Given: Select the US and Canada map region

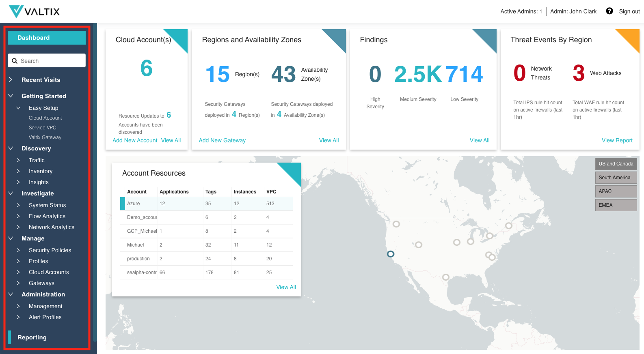Looking at the screenshot, I should 616,164.
